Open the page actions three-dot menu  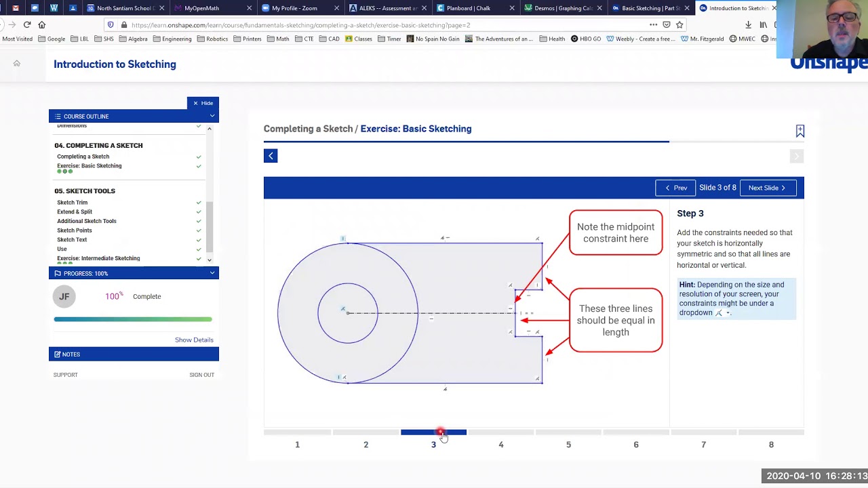coord(653,25)
